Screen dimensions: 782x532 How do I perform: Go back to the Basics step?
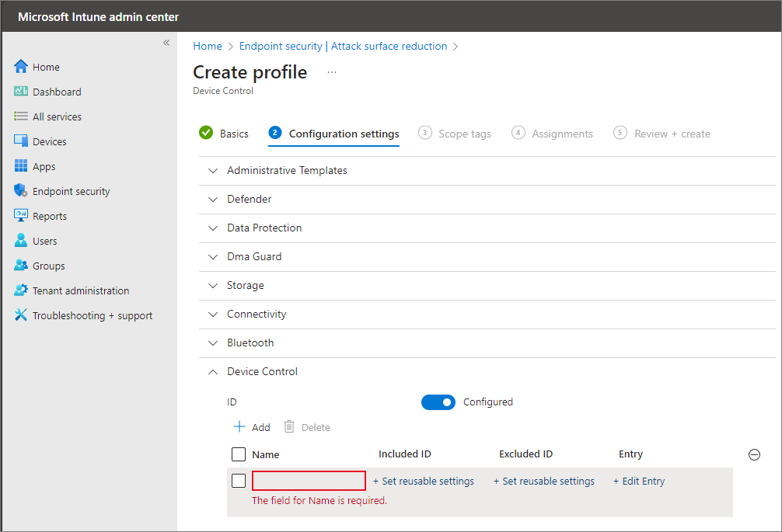[x=225, y=134]
